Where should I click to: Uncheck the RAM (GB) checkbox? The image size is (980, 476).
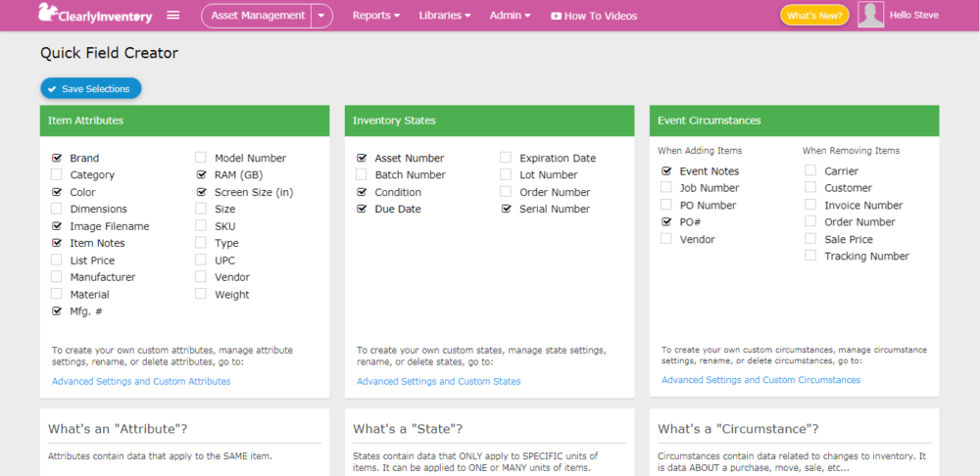pyautogui.click(x=201, y=174)
